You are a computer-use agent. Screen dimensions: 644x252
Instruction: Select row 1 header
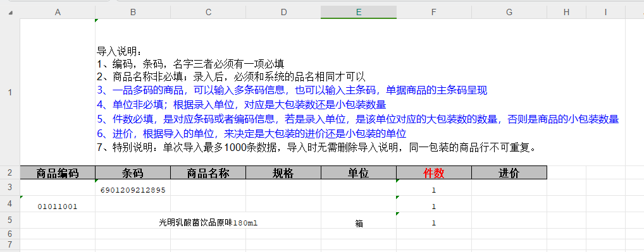[10, 92]
